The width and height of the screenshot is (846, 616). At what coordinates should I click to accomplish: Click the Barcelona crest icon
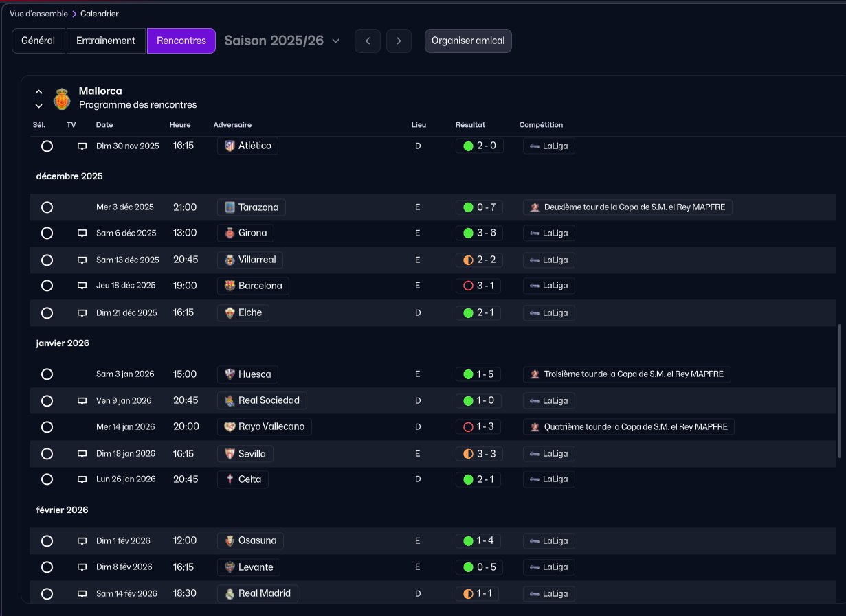click(x=230, y=286)
